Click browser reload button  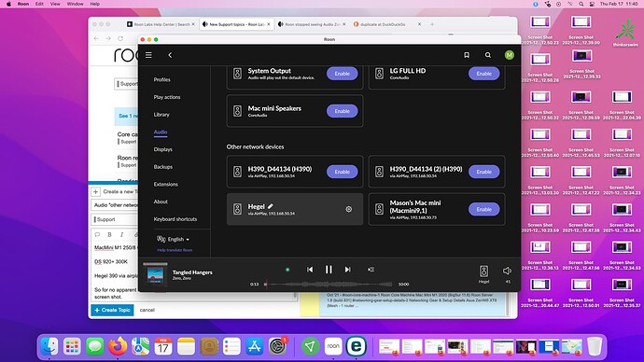pos(120,38)
